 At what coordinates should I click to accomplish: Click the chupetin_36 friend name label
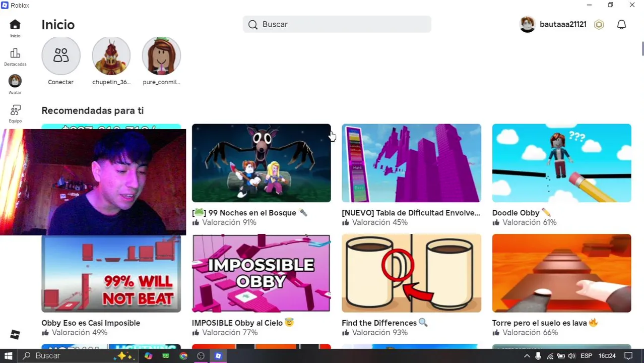pos(111,82)
